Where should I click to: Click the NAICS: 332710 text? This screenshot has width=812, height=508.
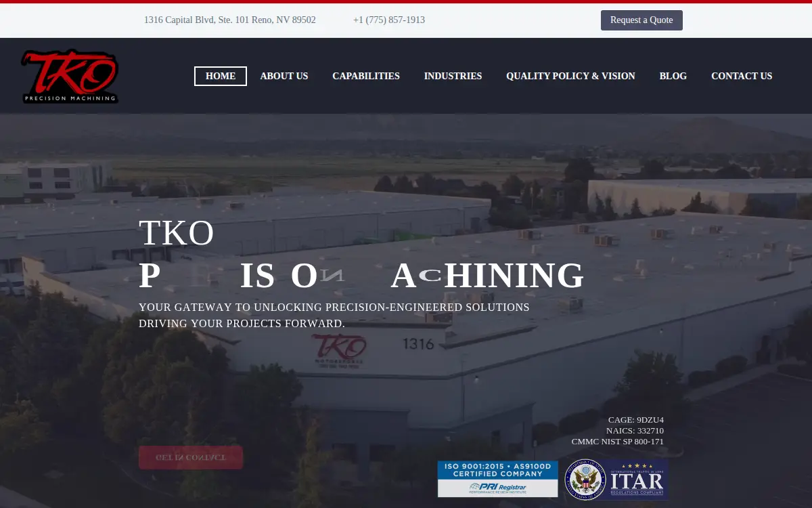pyautogui.click(x=635, y=431)
